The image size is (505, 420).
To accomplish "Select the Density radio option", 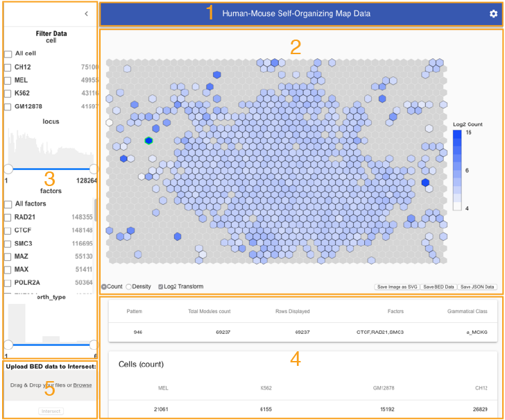I will [x=129, y=287].
